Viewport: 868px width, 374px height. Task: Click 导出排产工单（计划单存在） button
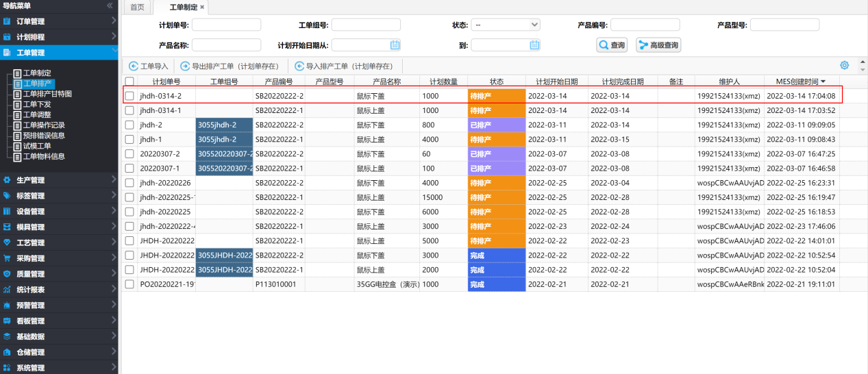point(230,66)
